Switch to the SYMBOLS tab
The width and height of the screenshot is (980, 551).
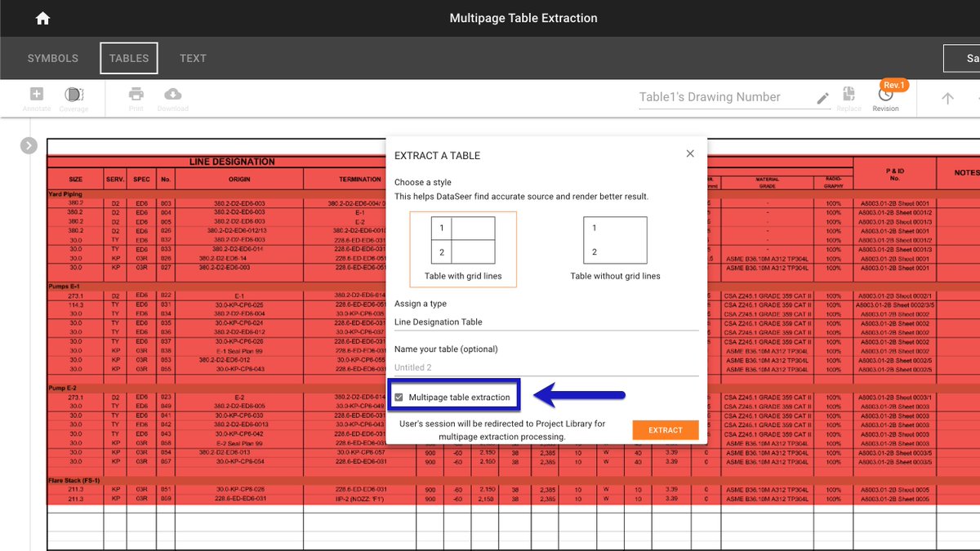click(52, 58)
